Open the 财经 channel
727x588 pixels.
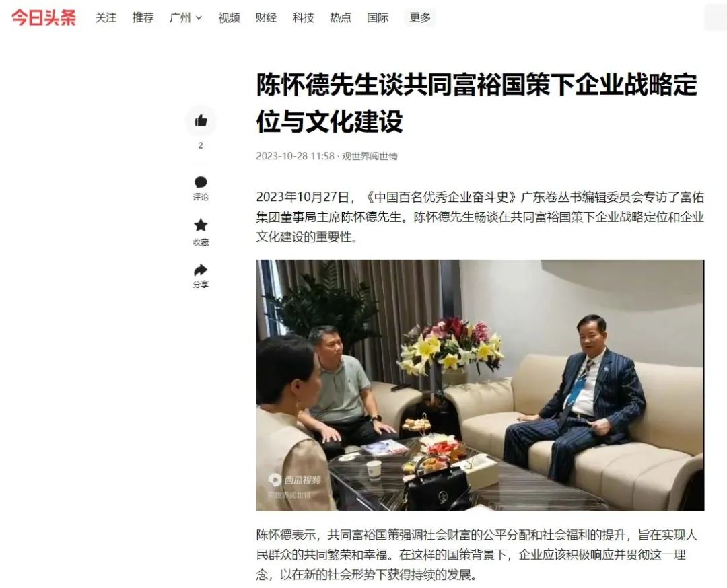click(266, 18)
